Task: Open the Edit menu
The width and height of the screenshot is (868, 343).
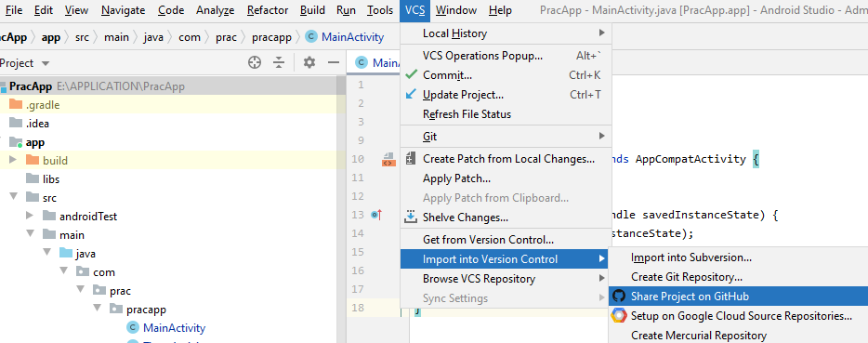Action: tap(44, 10)
